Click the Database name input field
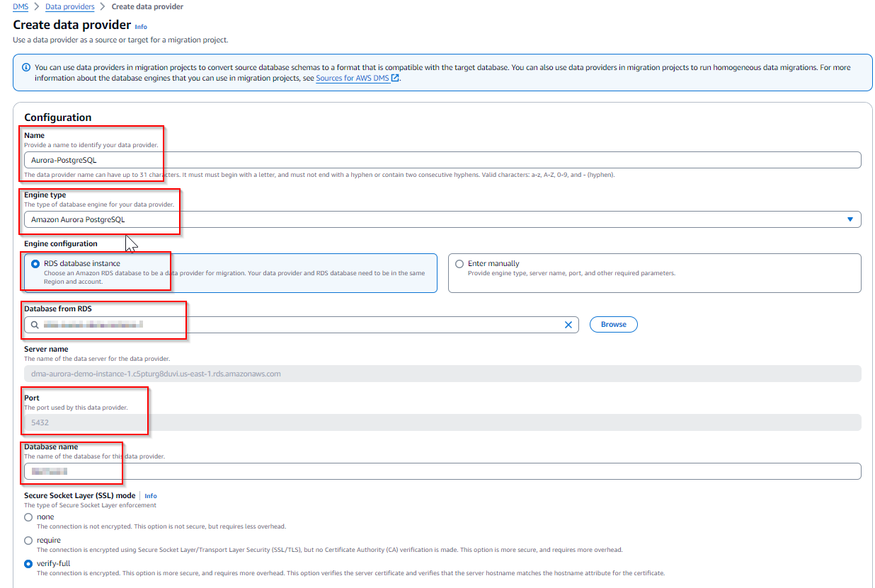The width and height of the screenshot is (875, 588). click(x=442, y=471)
